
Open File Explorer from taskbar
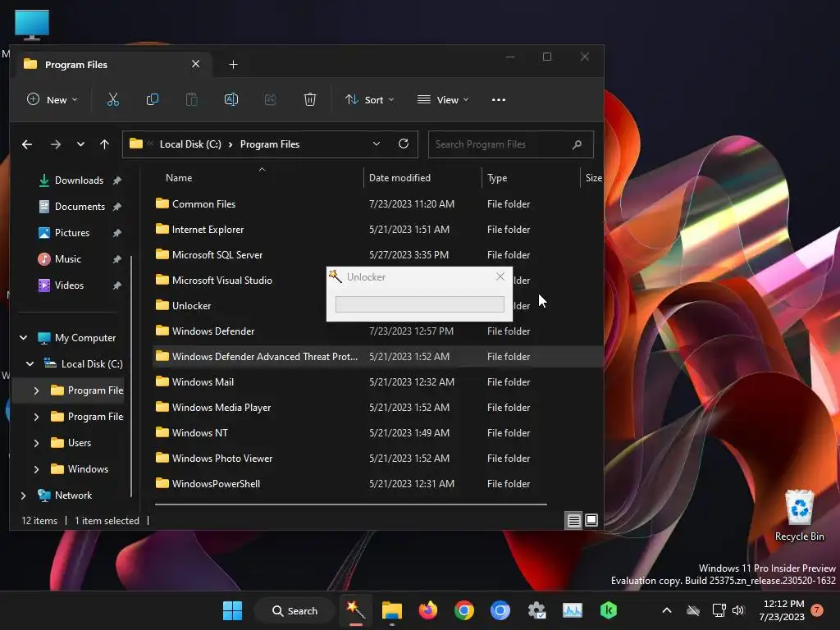pyautogui.click(x=391, y=610)
